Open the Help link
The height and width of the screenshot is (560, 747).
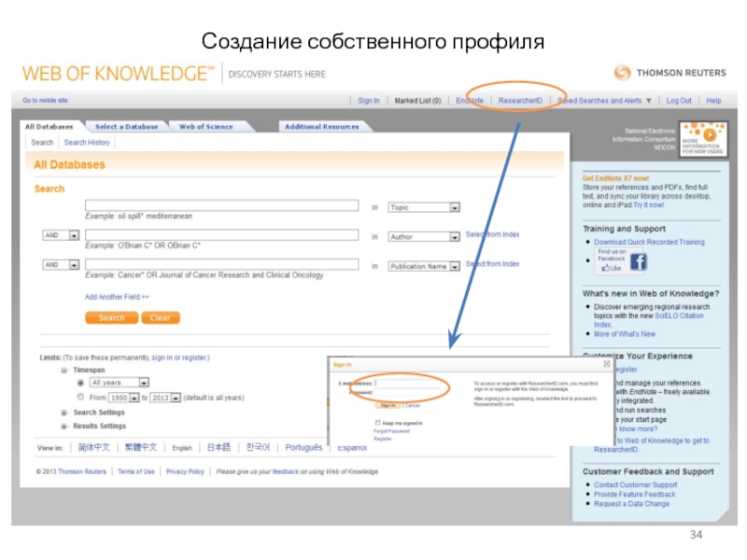pyautogui.click(x=713, y=101)
